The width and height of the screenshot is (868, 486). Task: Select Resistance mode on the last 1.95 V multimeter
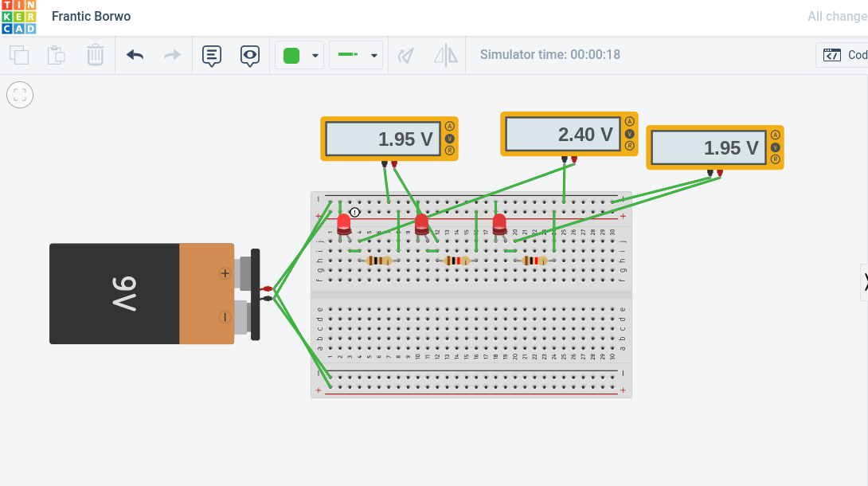click(x=775, y=159)
